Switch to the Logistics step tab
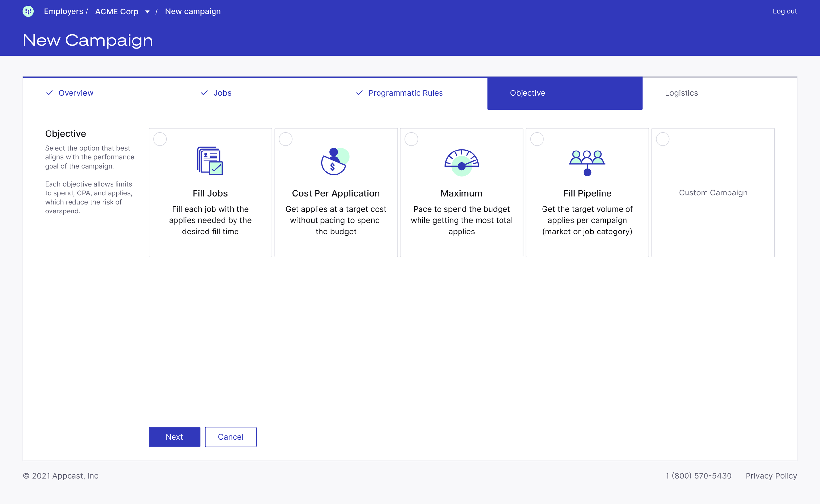Screen dimensions: 820x504 (x=681, y=93)
